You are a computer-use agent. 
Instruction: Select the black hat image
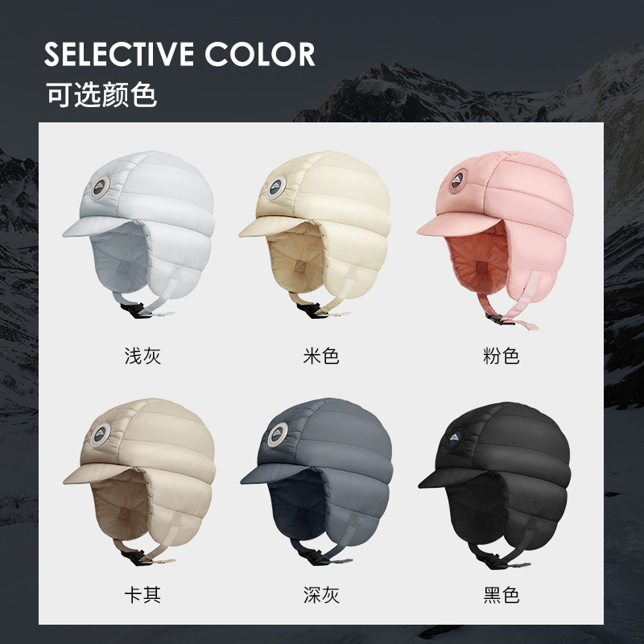tap(494, 485)
